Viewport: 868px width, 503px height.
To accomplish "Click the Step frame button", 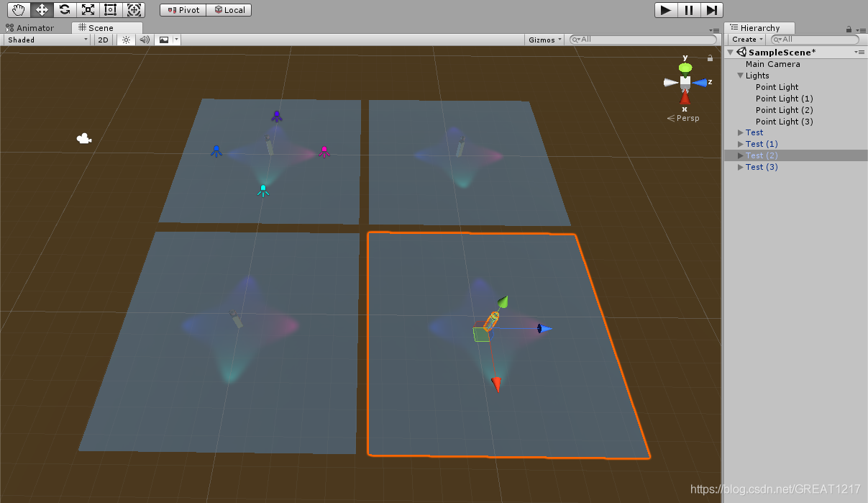I will coord(711,9).
